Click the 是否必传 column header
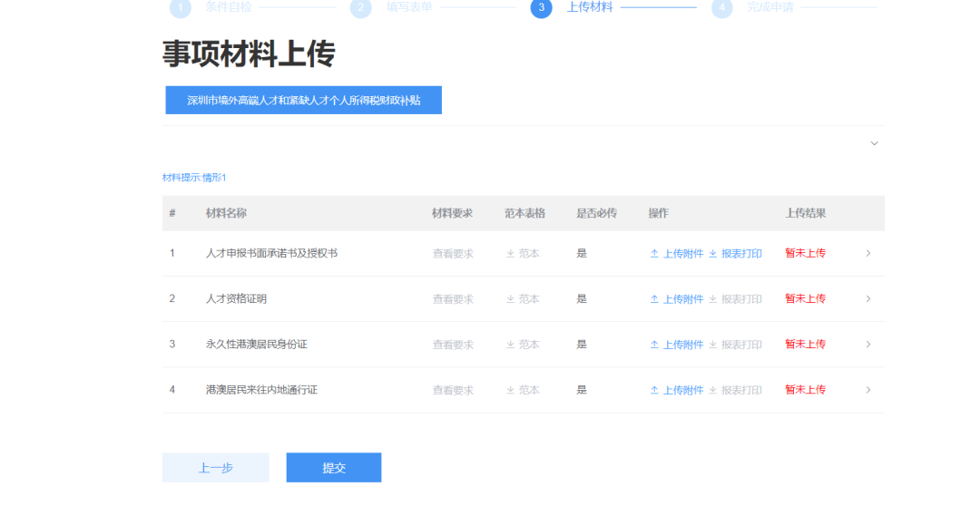This screenshot has height=506, width=980. pos(597,213)
